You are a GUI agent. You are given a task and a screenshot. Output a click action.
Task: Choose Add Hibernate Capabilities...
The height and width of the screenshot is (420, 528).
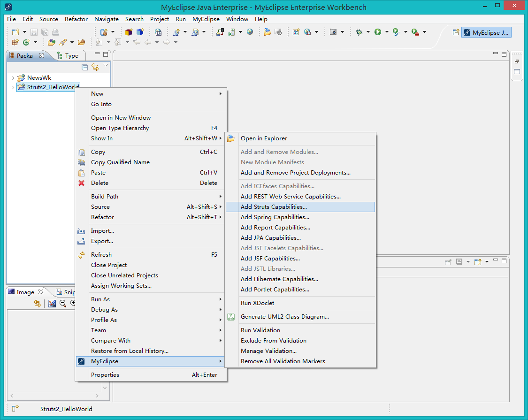(x=300, y=279)
